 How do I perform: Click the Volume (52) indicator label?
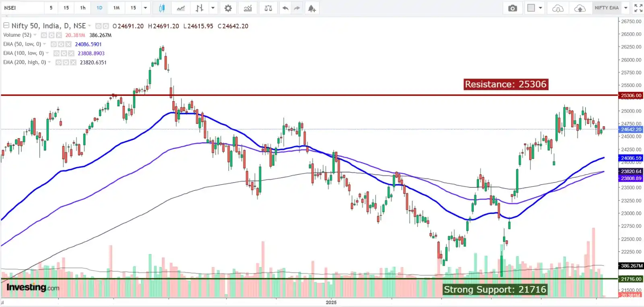coord(17,35)
